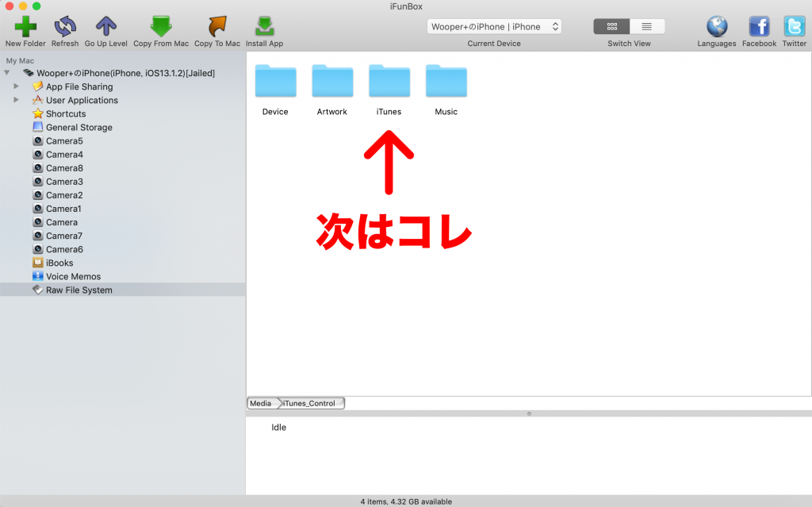The width and height of the screenshot is (812, 507).
Task: Expand User Applications tree node
Action: pyautogui.click(x=16, y=100)
